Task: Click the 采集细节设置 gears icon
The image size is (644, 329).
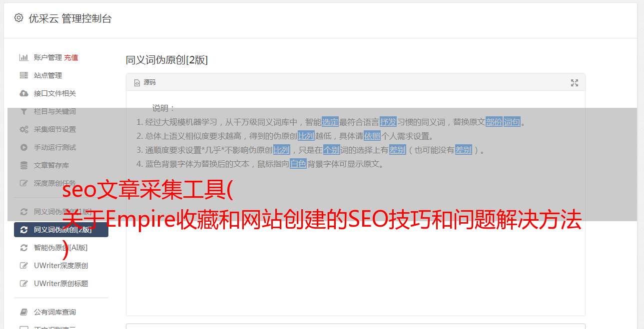Action: point(23,129)
